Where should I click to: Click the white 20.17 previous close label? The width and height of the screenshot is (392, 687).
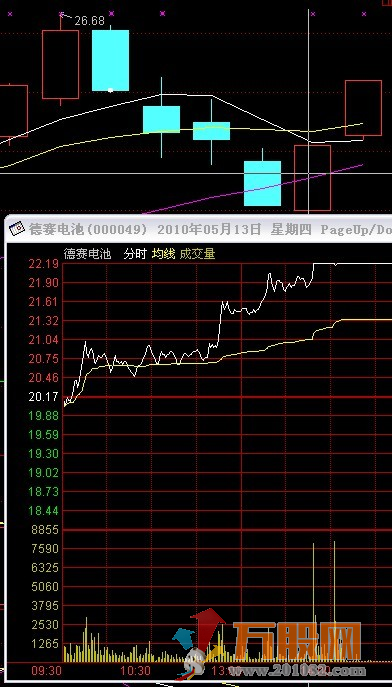tap(44, 397)
